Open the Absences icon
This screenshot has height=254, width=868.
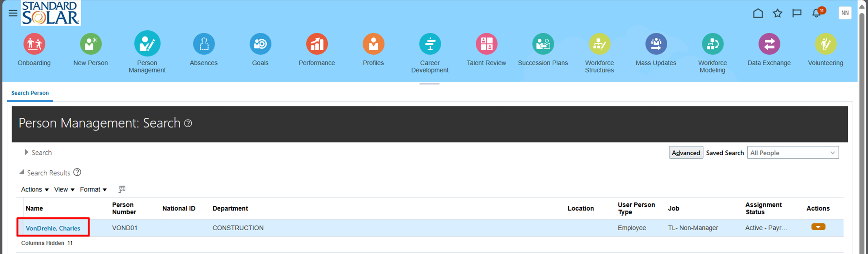204,44
